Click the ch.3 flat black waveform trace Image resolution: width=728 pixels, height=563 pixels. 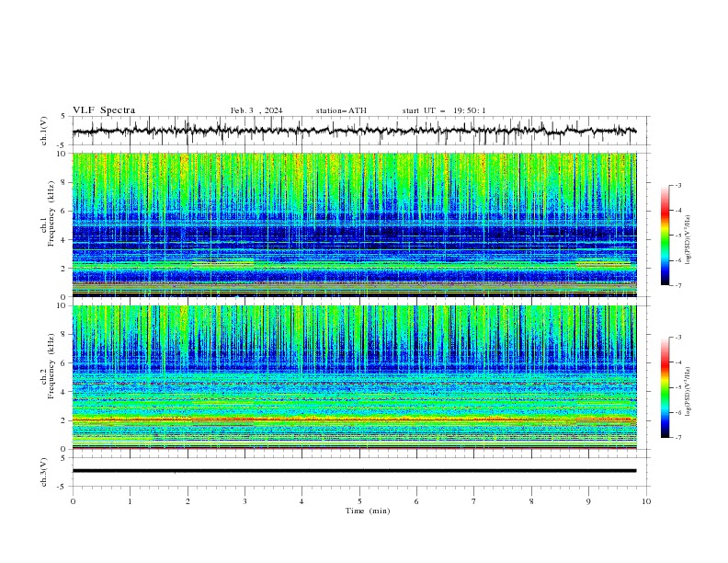click(354, 471)
